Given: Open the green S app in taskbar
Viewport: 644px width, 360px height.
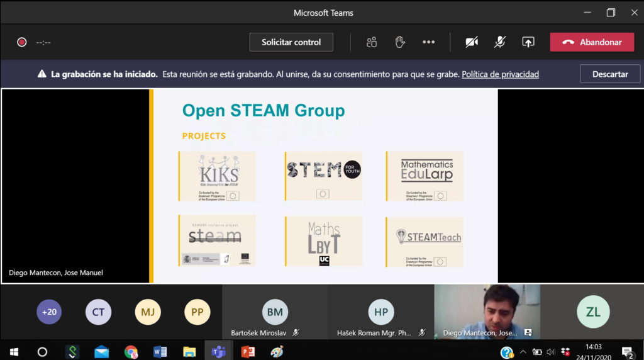Looking at the screenshot, I should [73, 352].
